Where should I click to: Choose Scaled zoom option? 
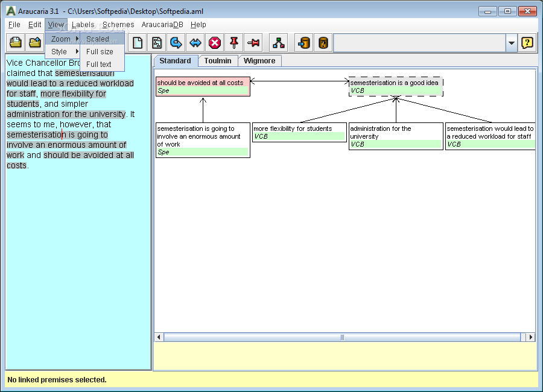coord(102,39)
